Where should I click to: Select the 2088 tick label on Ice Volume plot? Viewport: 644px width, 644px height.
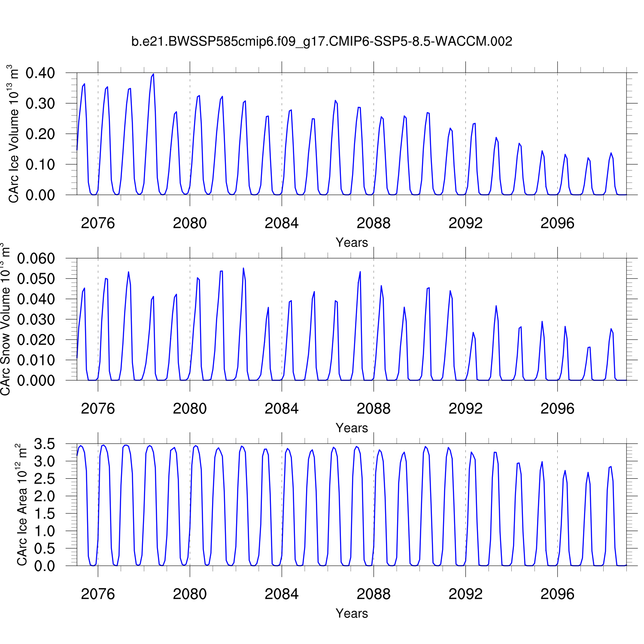(374, 223)
